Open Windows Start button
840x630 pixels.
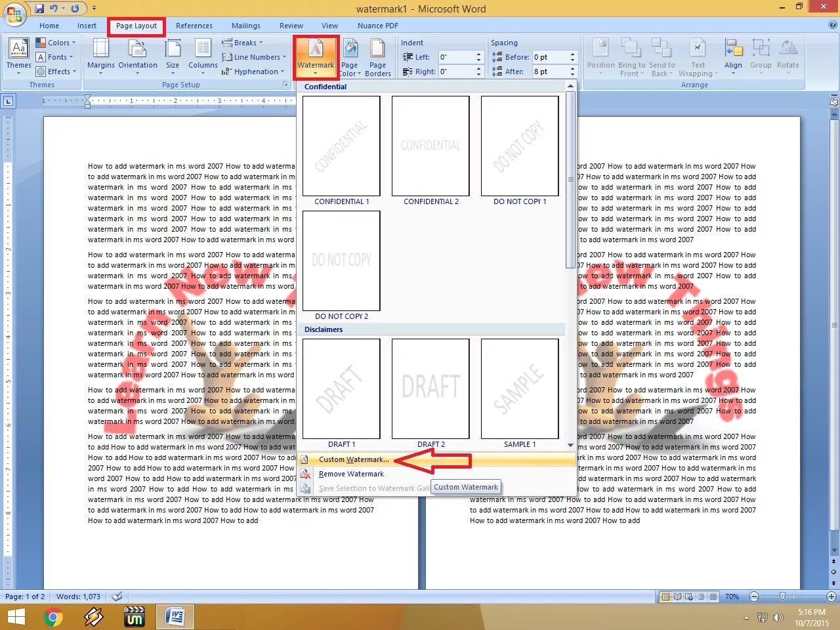tap(16, 617)
